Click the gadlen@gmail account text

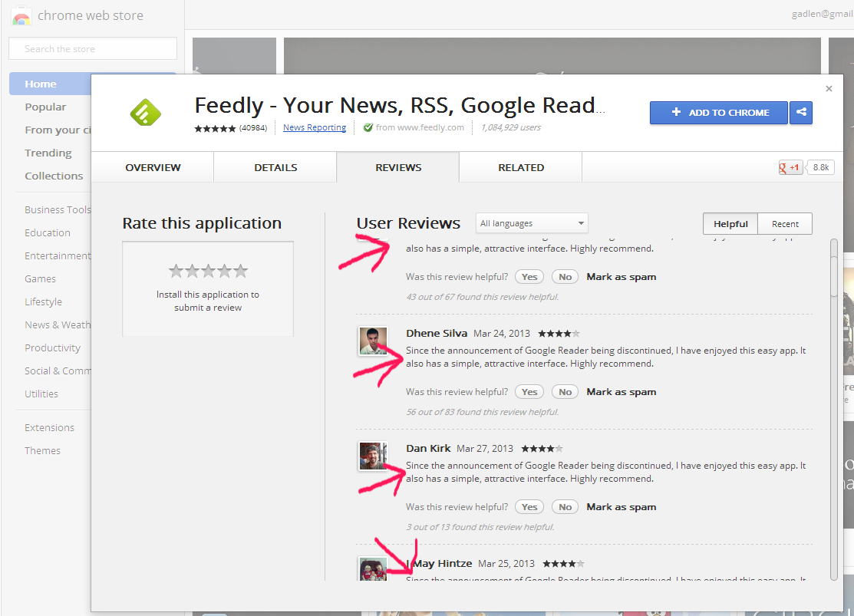point(823,14)
